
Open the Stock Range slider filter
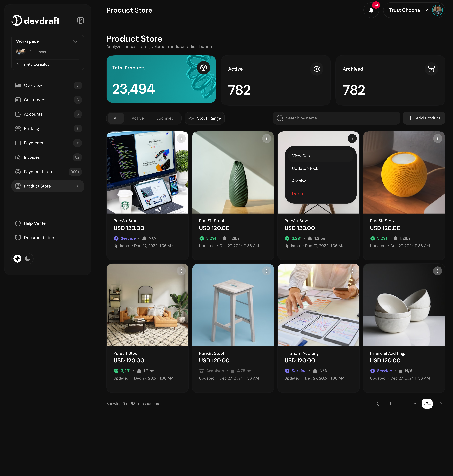pyautogui.click(x=205, y=118)
